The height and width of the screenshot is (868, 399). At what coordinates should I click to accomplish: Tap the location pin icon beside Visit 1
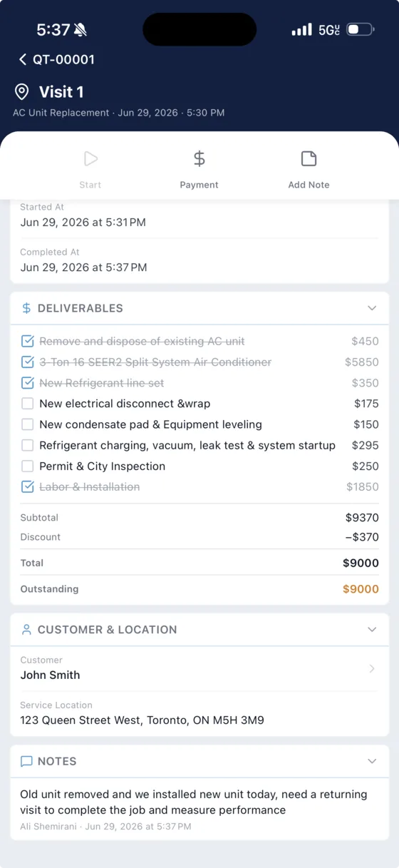pos(22,92)
